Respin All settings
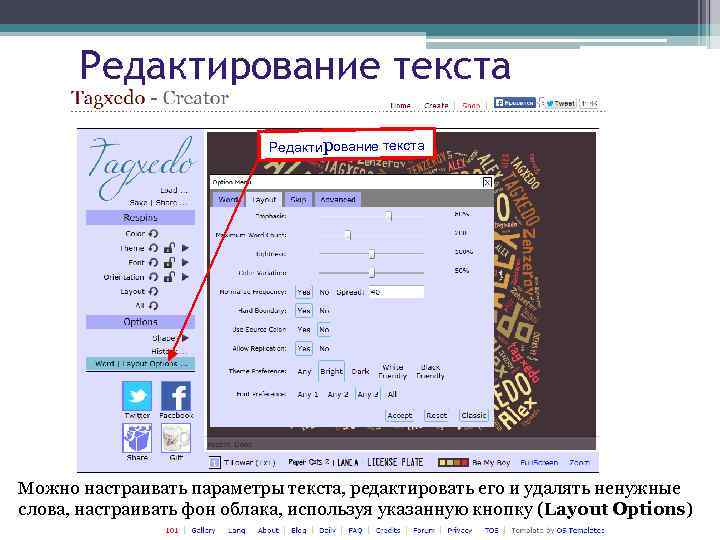The width and height of the screenshot is (720, 540). pyautogui.click(x=153, y=305)
